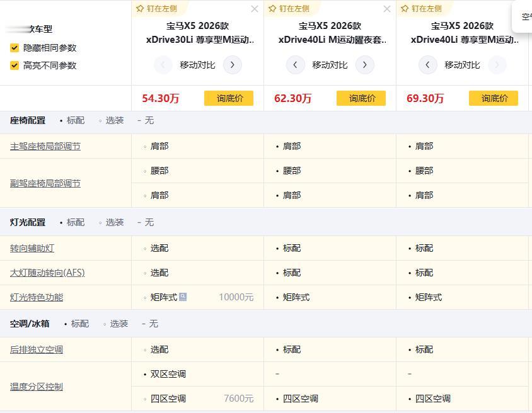
Task: Click the 宝马X5 xDrive40Li 尊享型 model title
Action: (x=462, y=33)
